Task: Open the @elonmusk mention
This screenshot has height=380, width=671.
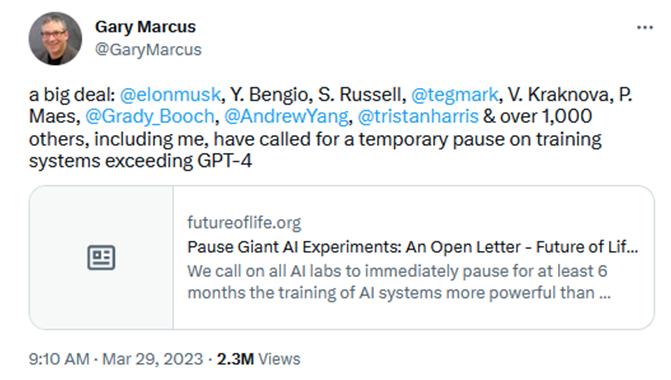Action: coord(170,95)
